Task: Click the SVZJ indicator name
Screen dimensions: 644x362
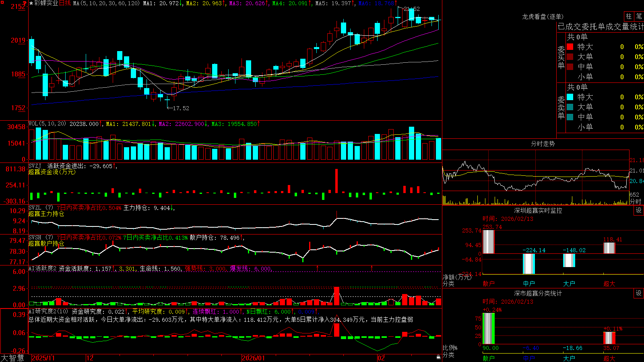Action: 35,166
